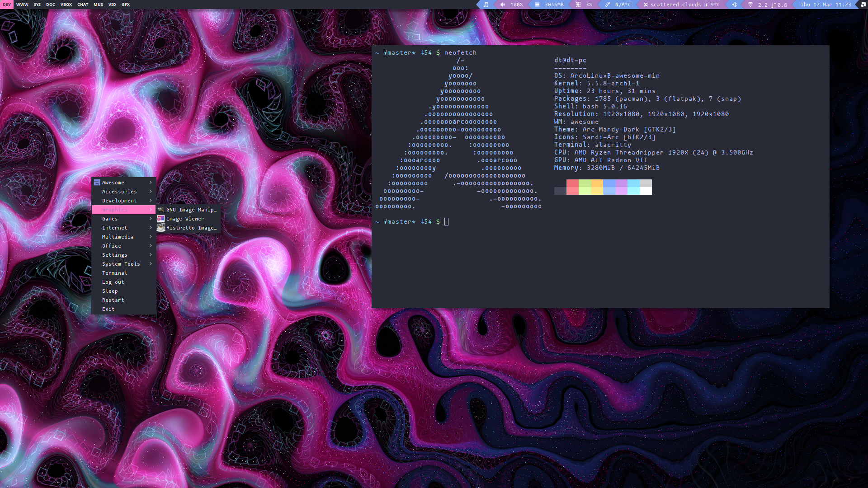The width and height of the screenshot is (868, 488).
Task: Click the layout switcher icon at far right
Action: click(863, 5)
